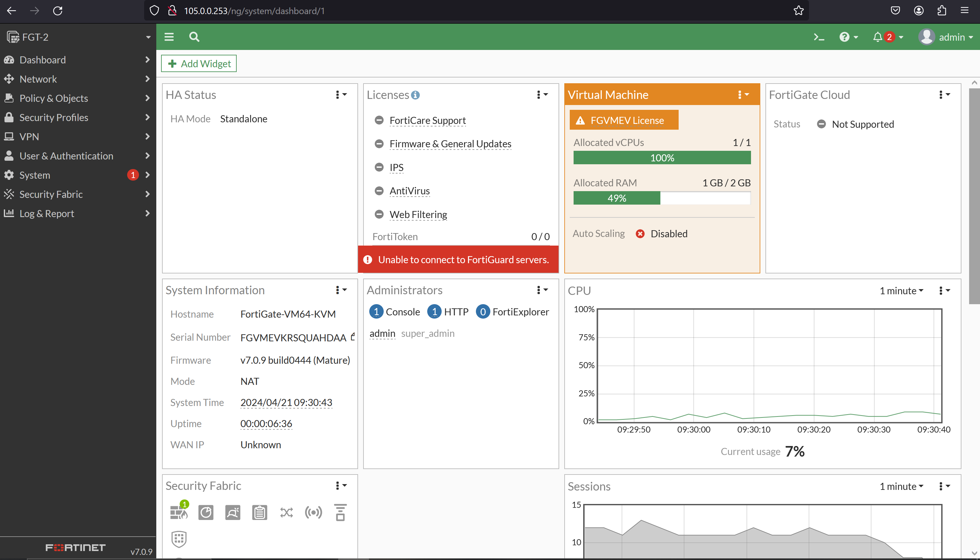The width and height of the screenshot is (980, 560).
Task: Open the IPS license link
Action: (396, 167)
